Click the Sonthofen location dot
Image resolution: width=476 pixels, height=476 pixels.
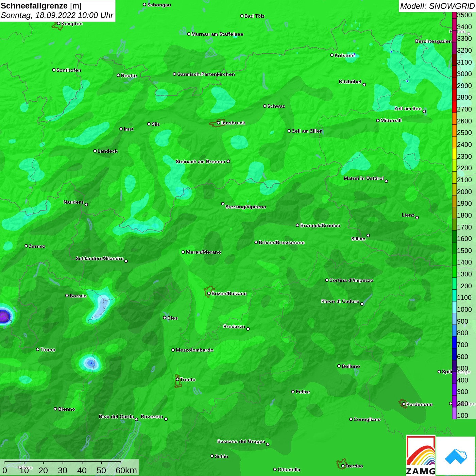[x=54, y=70]
